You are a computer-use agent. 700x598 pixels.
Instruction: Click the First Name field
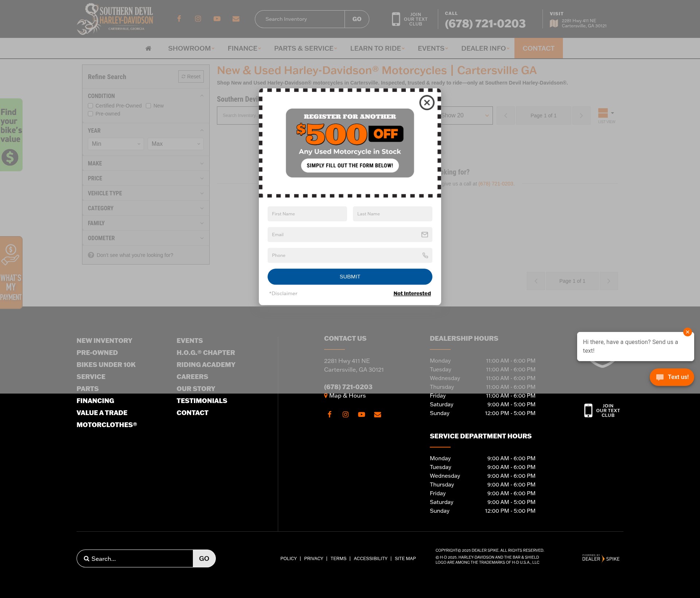pos(307,214)
